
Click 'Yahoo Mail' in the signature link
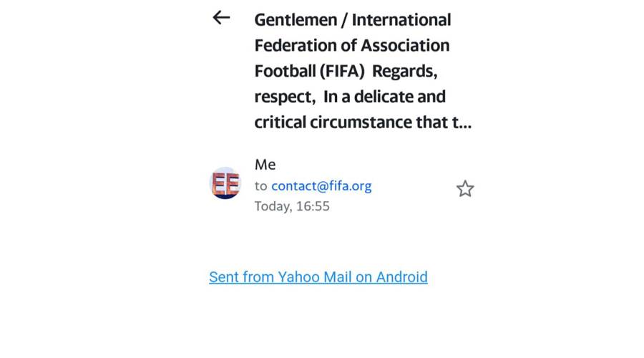click(x=314, y=277)
